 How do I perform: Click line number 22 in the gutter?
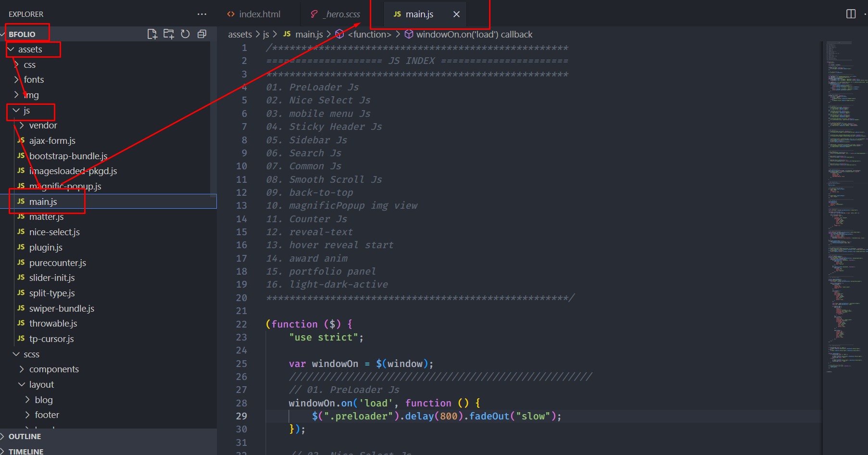coord(241,324)
